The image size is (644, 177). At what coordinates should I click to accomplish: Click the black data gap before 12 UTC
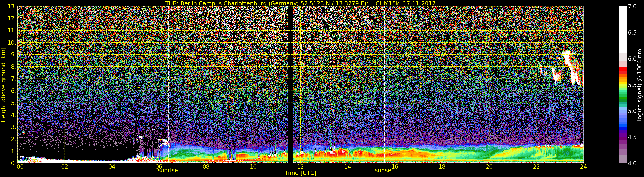pyautogui.click(x=291, y=85)
